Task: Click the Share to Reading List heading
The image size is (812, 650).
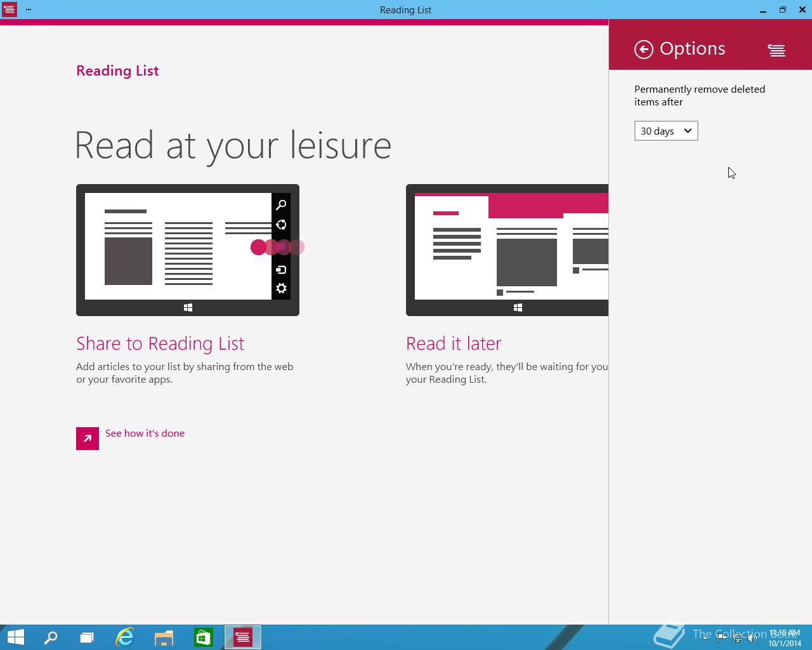Action: (x=160, y=343)
